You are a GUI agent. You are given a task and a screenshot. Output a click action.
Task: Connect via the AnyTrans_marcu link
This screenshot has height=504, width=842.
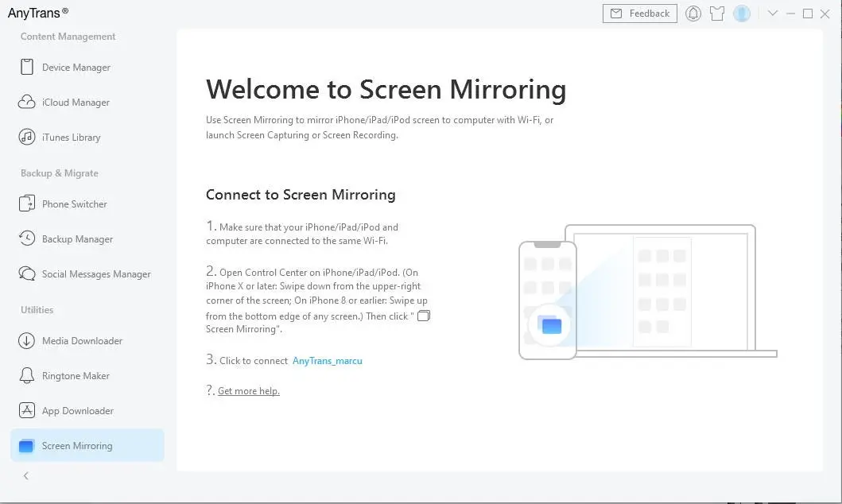(x=327, y=361)
